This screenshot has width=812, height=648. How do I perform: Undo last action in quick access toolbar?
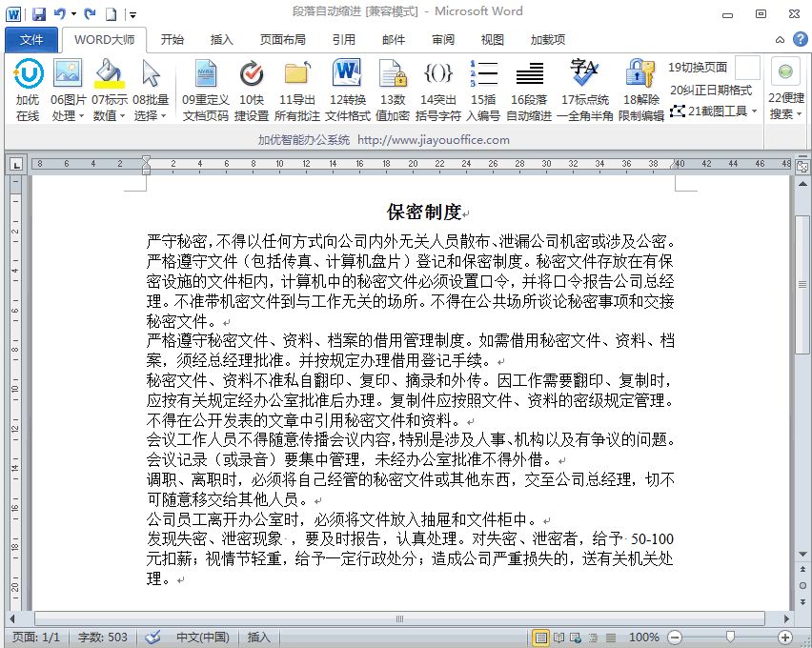coord(59,14)
